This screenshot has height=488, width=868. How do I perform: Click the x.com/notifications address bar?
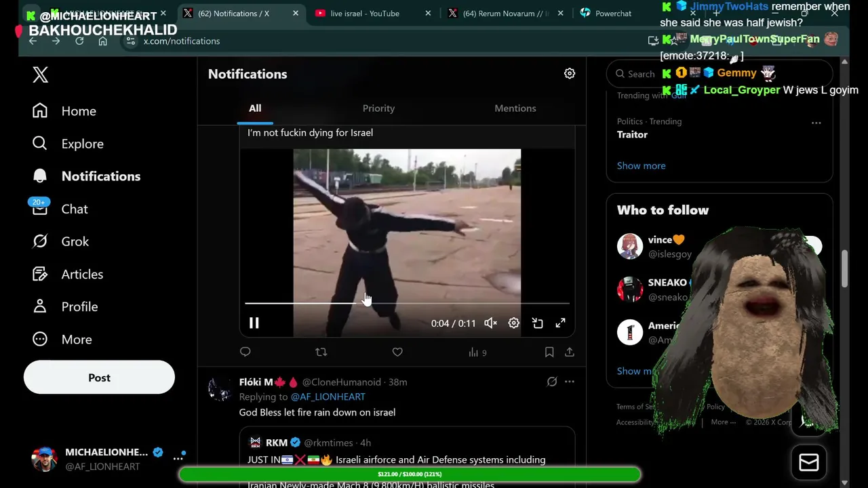click(x=182, y=41)
